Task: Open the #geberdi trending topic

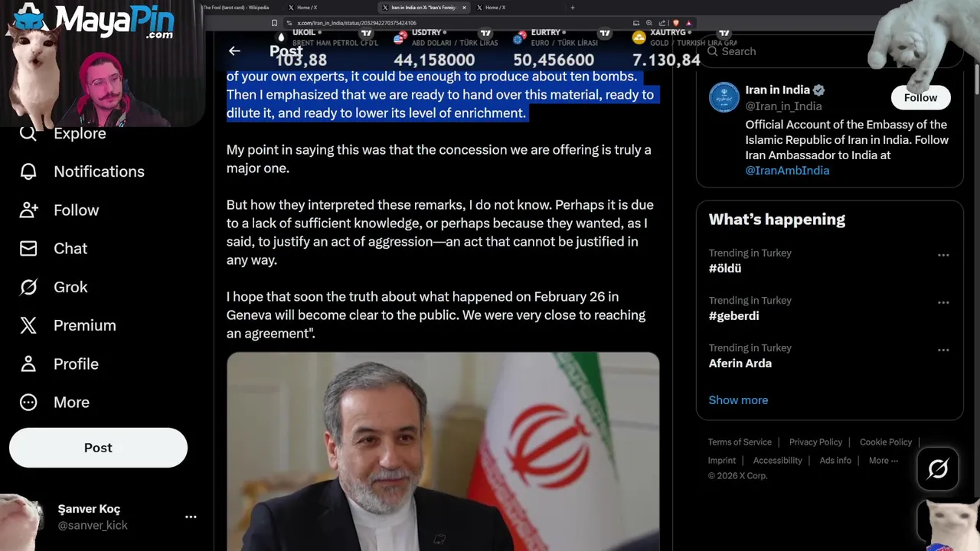Action: pos(733,316)
